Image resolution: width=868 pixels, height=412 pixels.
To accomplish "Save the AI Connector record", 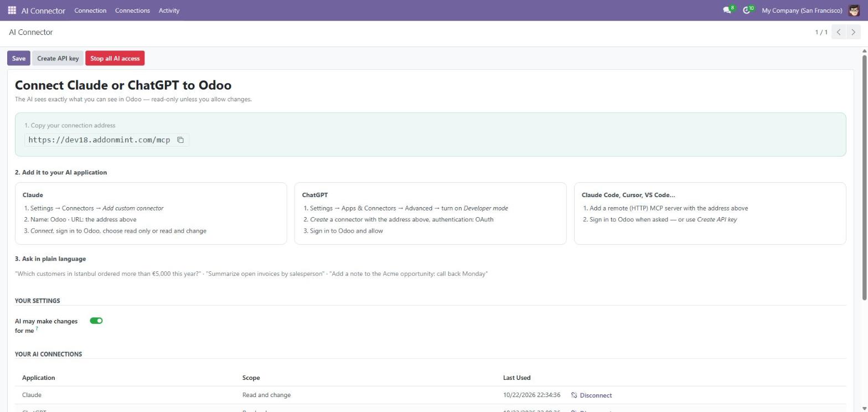I will (x=19, y=59).
